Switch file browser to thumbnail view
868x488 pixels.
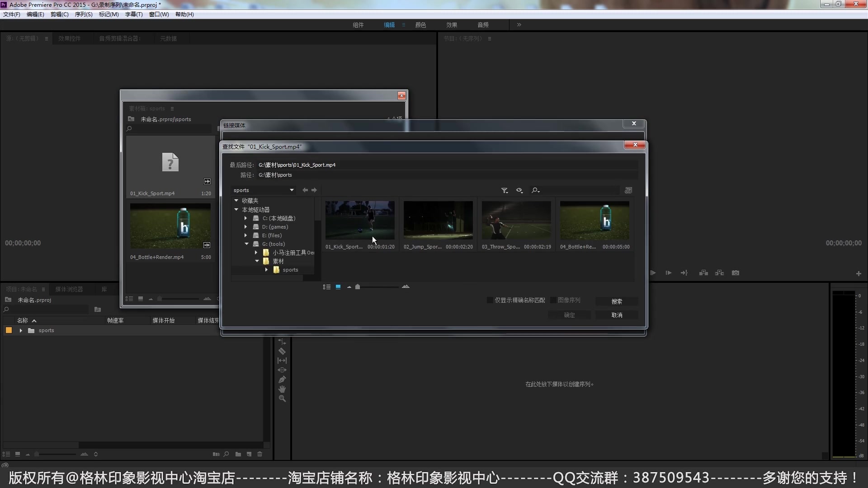338,287
